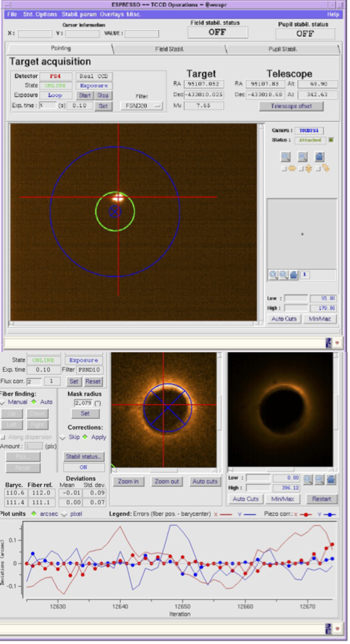Click home icon under the pan thumbnail
The image size is (350, 644).
294,275
